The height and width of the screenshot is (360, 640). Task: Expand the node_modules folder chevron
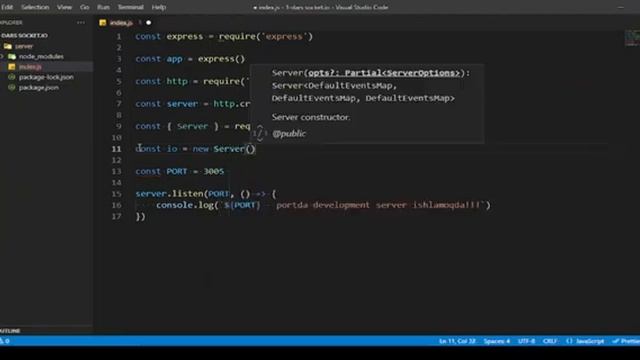2,56
